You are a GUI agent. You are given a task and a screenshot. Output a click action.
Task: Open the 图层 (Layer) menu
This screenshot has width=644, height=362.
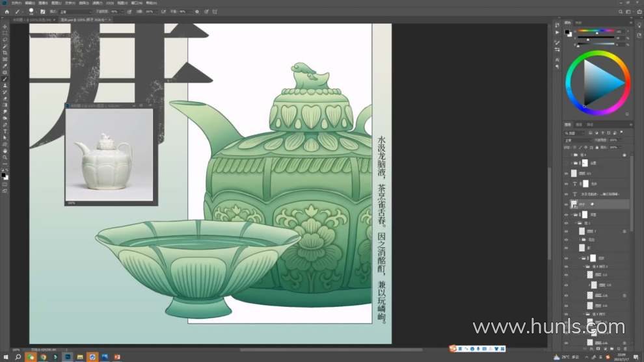click(56, 3)
